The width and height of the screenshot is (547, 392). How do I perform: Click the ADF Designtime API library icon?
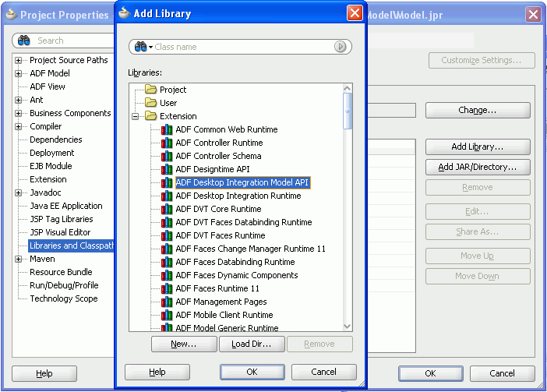[167, 169]
